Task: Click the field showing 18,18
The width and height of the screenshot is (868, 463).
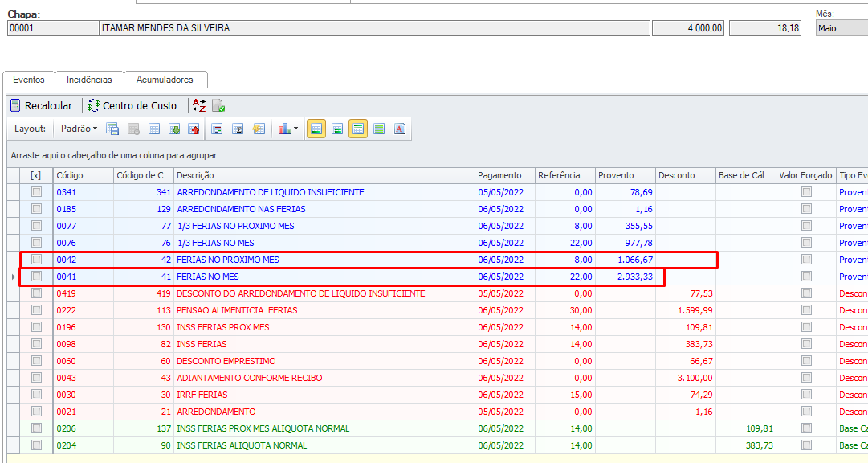Action: coord(765,28)
